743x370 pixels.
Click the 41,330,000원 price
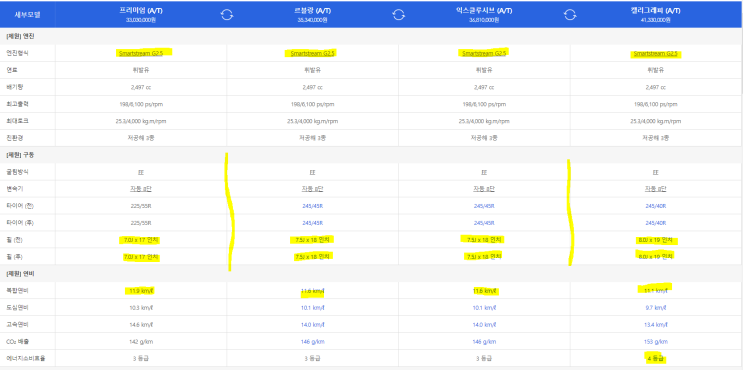(655, 20)
